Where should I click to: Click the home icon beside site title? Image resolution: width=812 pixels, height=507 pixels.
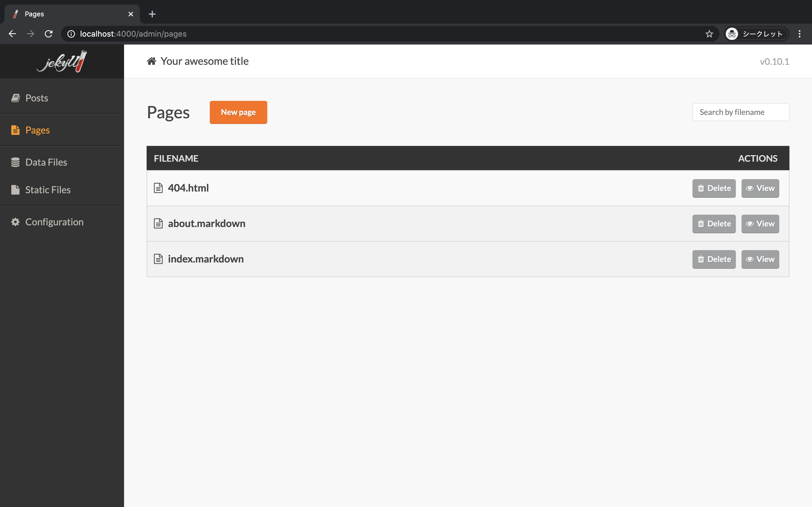coord(151,61)
